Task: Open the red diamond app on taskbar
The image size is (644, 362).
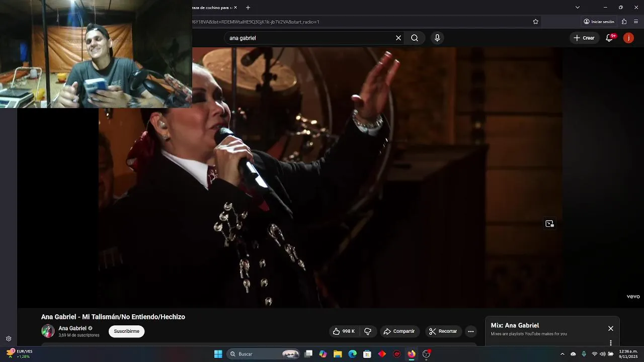Action: tap(382, 354)
